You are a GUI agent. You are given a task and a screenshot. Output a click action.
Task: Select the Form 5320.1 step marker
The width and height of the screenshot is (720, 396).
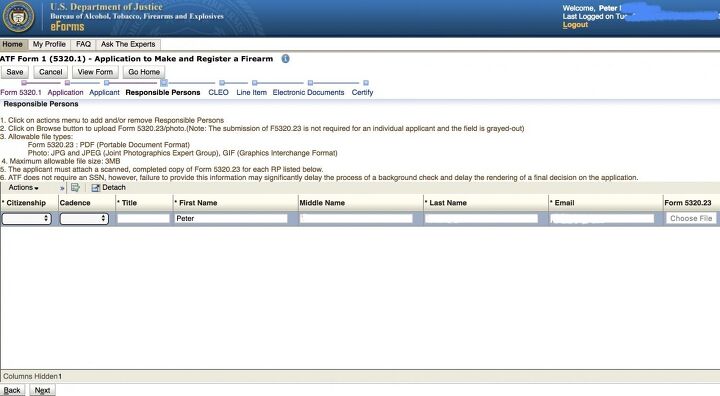(24, 83)
